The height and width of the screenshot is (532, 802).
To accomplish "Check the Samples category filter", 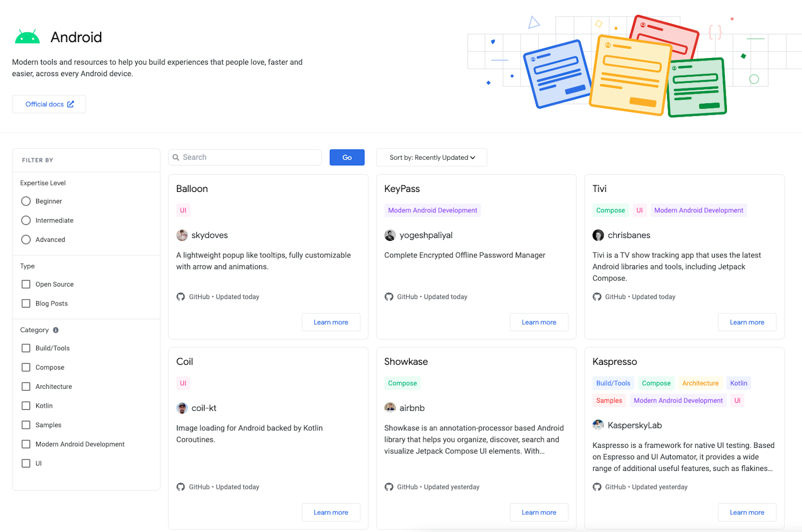I will tap(26, 425).
